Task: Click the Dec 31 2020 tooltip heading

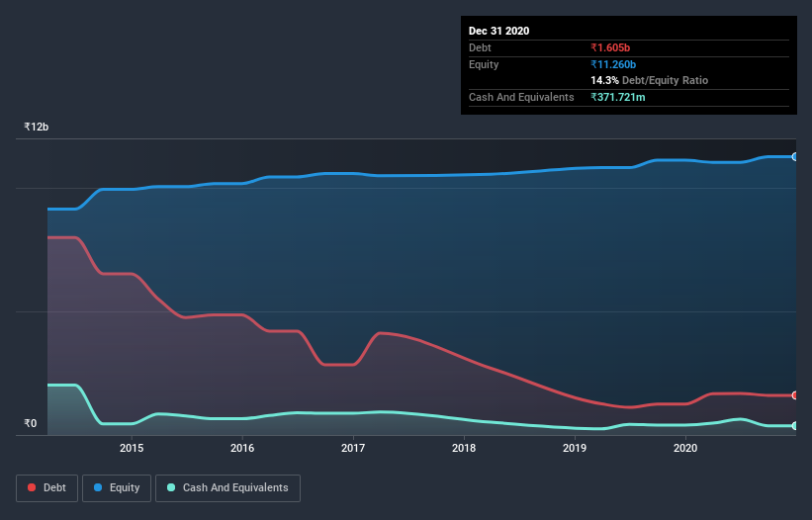Action: [x=499, y=31]
